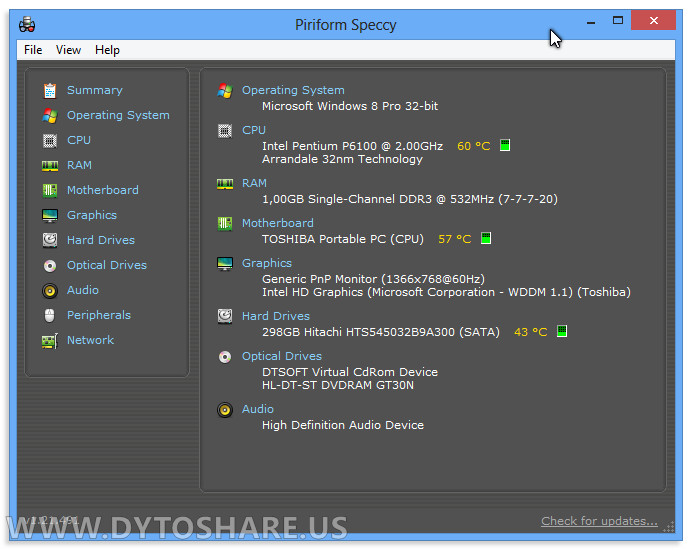This screenshot has height=550, width=692.
Task: Click the Hard Drives heading link in summary
Action: (276, 316)
